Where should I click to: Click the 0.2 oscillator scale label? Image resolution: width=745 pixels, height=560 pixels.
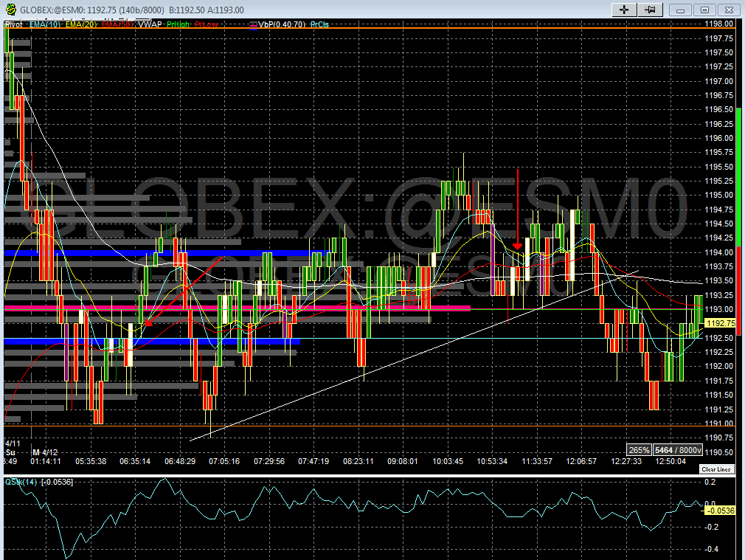710,482
